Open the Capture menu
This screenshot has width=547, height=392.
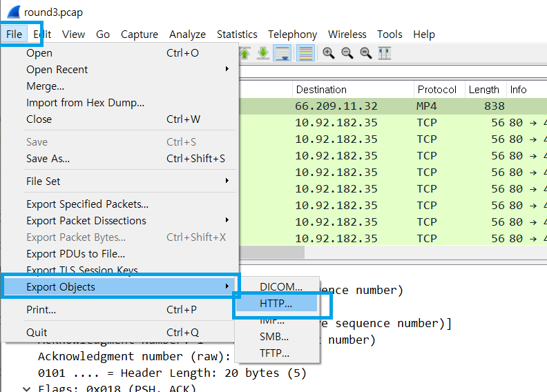point(140,34)
